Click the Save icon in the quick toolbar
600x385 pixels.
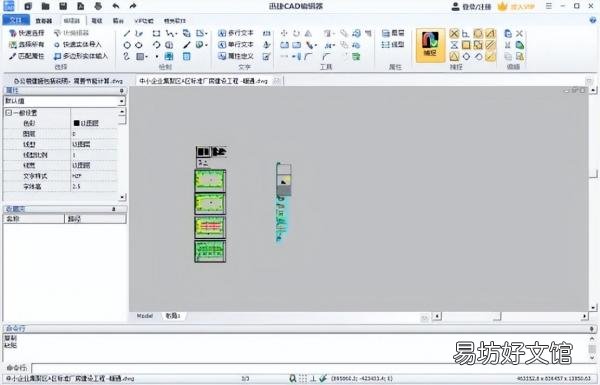tap(63, 6)
